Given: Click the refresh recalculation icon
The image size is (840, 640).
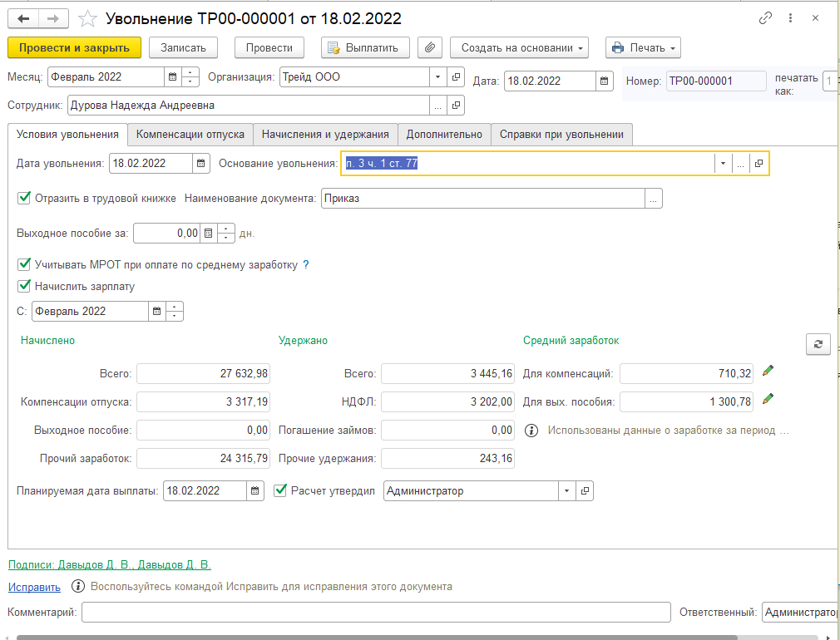Looking at the screenshot, I should coord(818,345).
